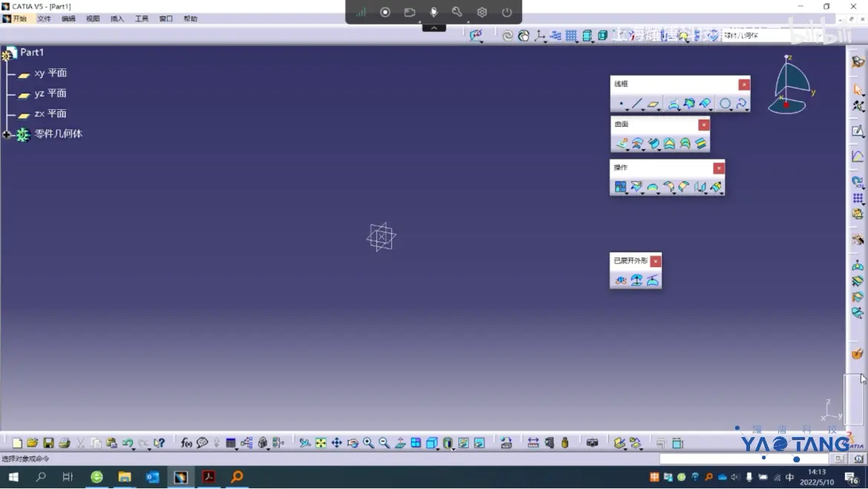Toggle system volume icon in tray

(x=735, y=477)
